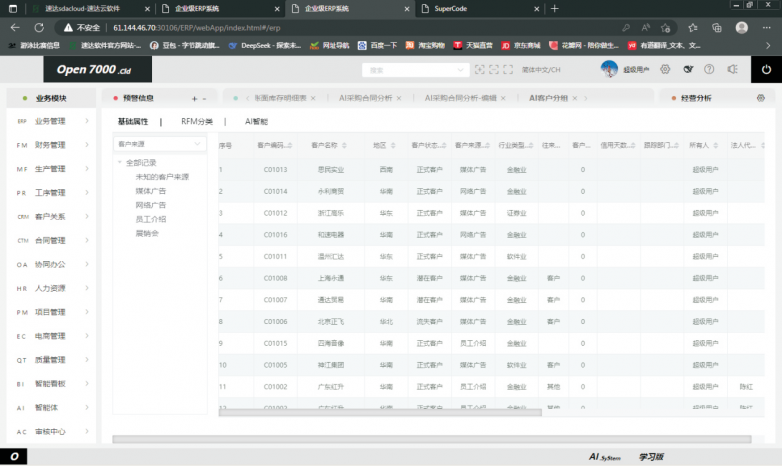Click the power logout icon
The height and width of the screenshot is (466, 782).
coord(766,69)
